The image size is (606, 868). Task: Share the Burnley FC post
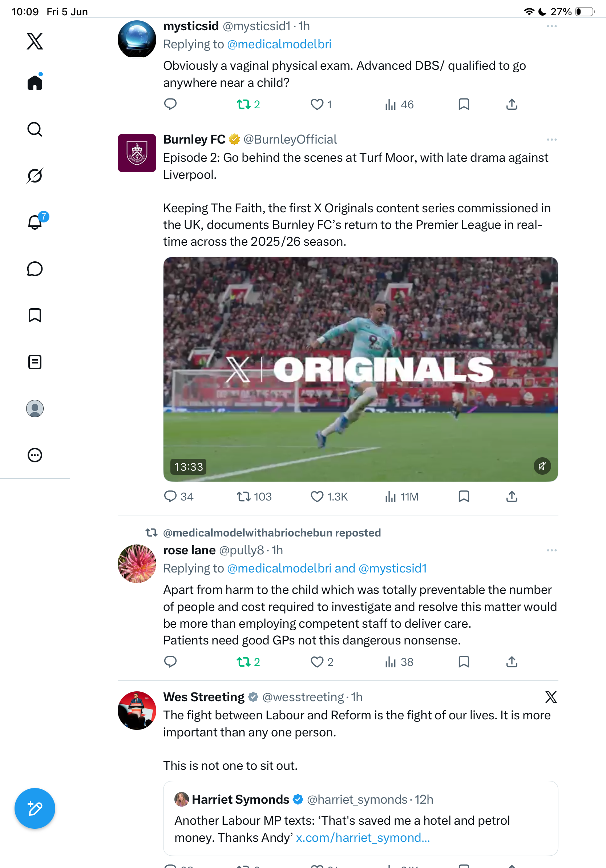click(x=512, y=497)
